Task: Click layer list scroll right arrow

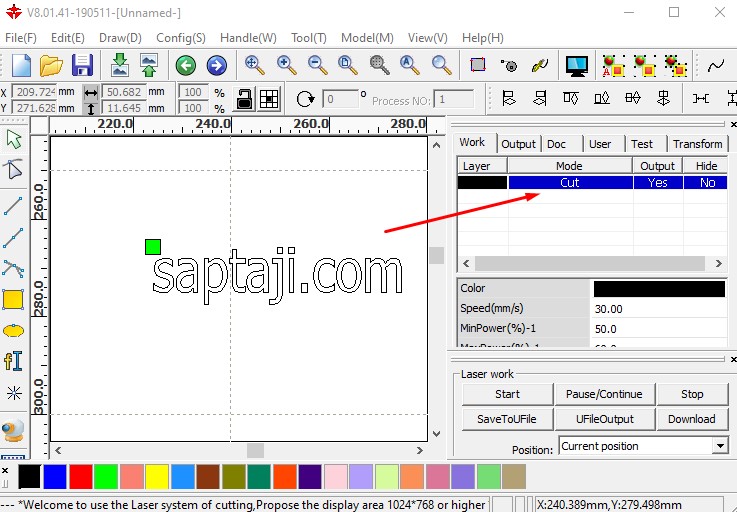Action: (x=719, y=264)
